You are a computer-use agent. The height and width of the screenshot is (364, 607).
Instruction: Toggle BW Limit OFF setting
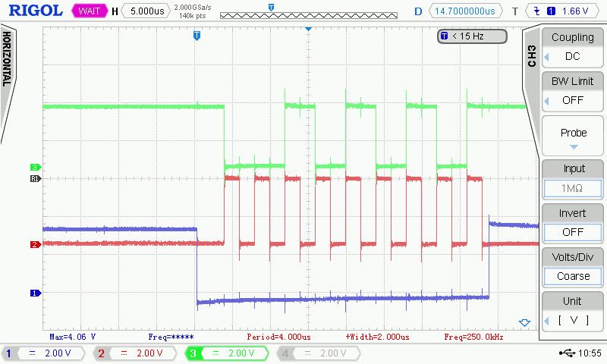pyautogui.click(x=573, y=100)
